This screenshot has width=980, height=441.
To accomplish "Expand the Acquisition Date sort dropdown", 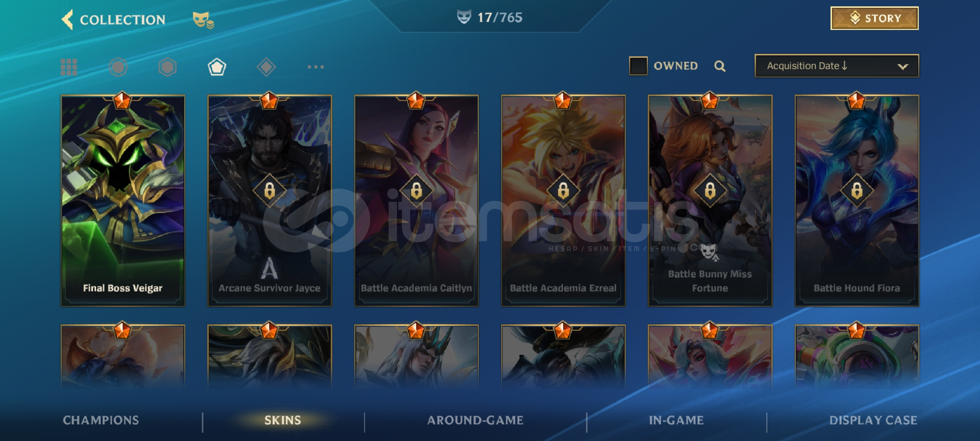I will tap(837, 66).
